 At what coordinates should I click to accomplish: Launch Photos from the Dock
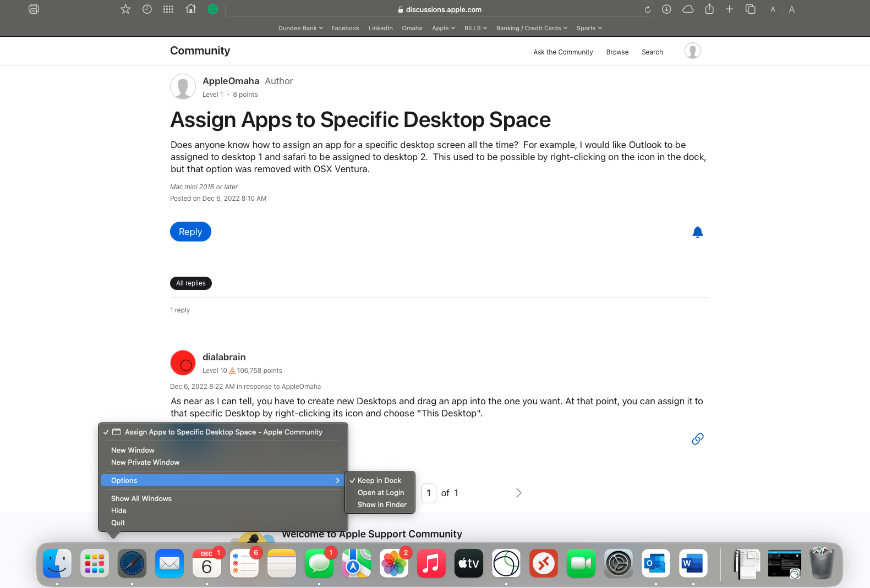(394, 563)
